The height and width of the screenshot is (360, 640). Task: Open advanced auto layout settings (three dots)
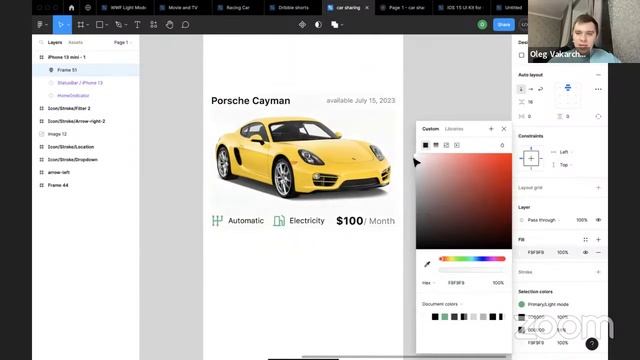pyautogui.click(x=598, y=89)
